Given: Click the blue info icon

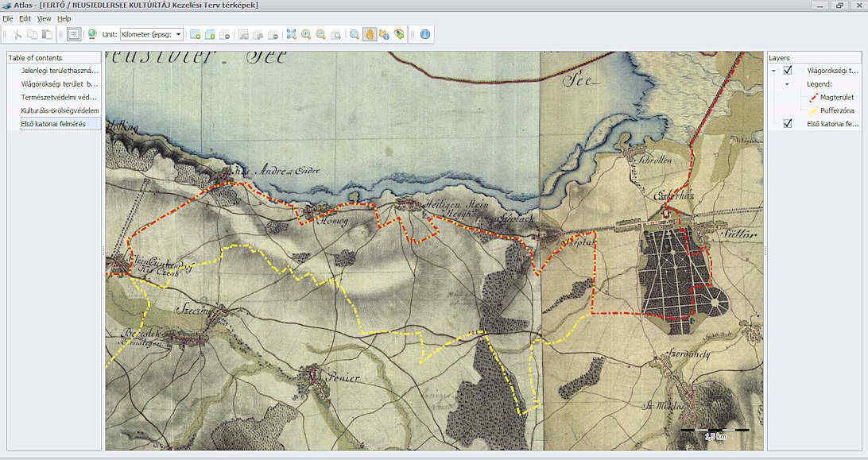Looking at the screenshot, I should 425,34.
